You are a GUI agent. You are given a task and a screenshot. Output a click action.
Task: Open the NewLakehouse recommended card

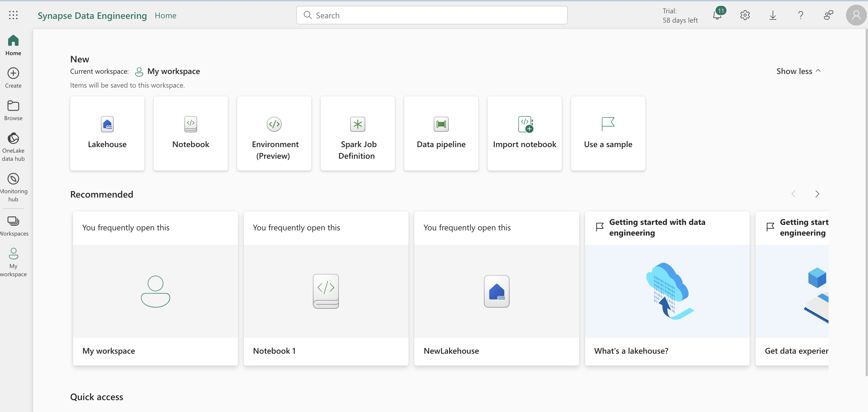pos(497,288)
